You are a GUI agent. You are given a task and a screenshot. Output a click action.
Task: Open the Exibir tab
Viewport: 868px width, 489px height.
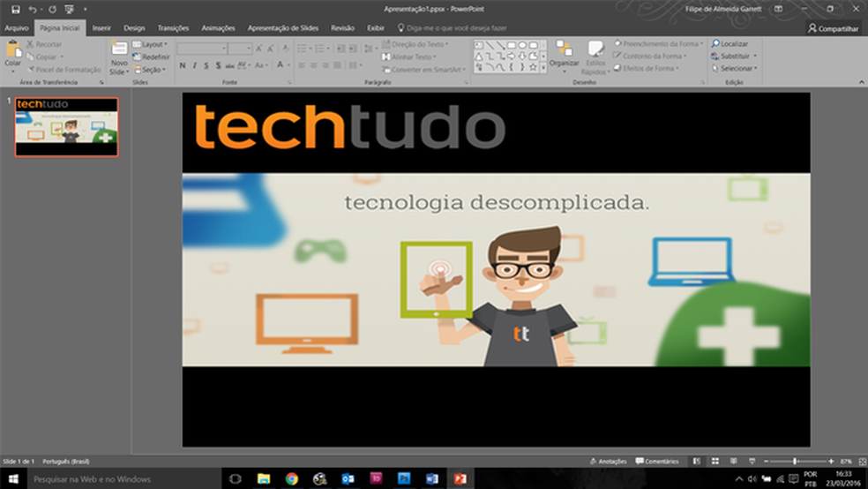point(375,27)
